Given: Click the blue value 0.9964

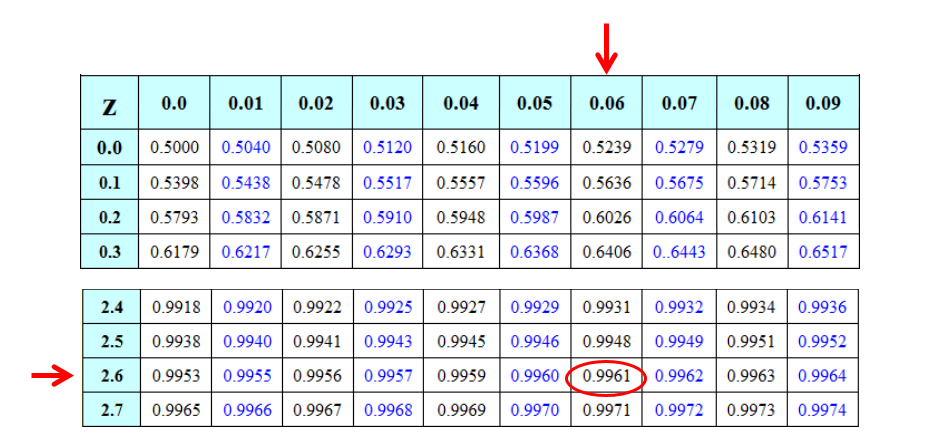Looking at the screenshot, I should (823, 375).
